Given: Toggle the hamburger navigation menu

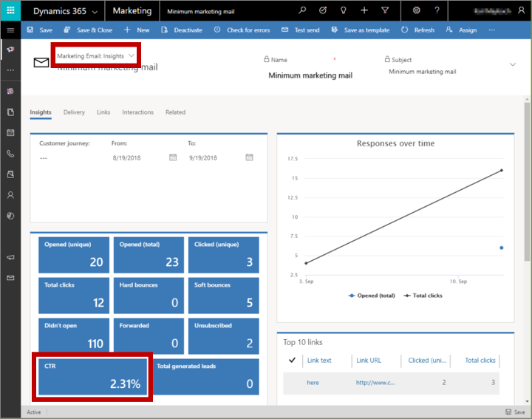Looking at the screenshot, I should coord(10,30).
